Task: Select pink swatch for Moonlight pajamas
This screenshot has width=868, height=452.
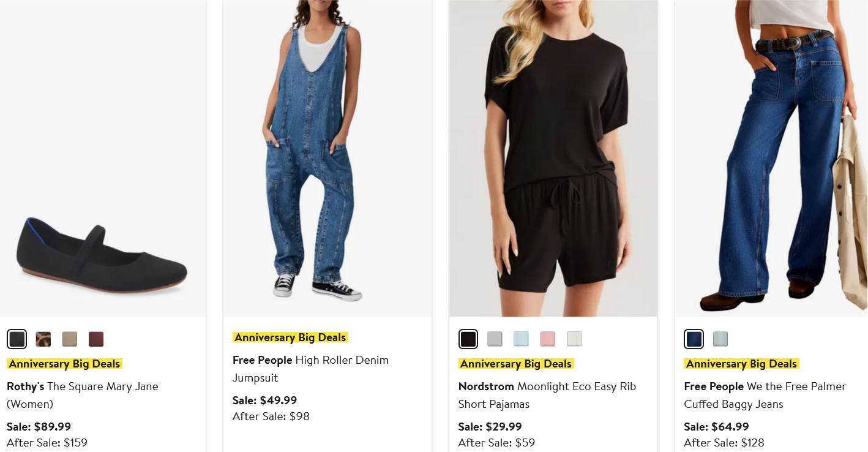Action: click(548, 339)
